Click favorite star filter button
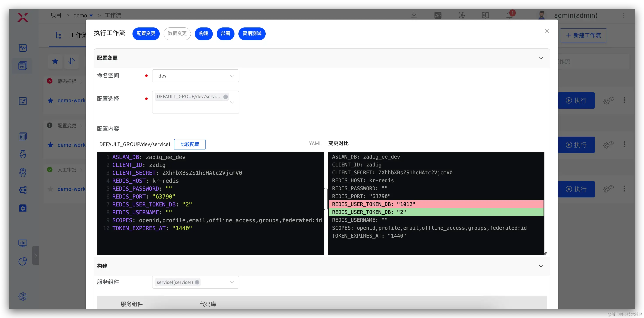Viewport: 644px width, 318px height. 55,61
